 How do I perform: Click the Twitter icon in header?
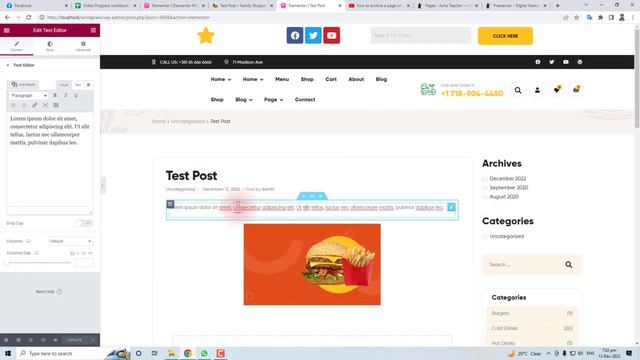tap(313, 36)
